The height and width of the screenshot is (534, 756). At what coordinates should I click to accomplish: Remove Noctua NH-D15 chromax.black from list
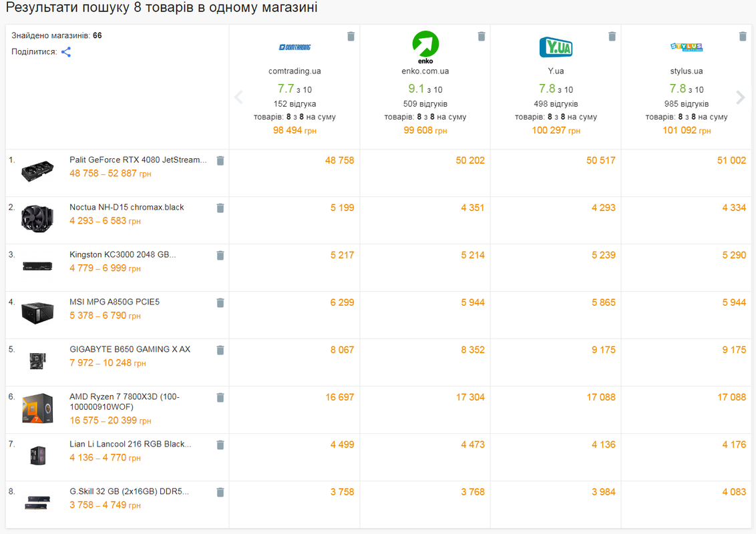pos(220,208)
